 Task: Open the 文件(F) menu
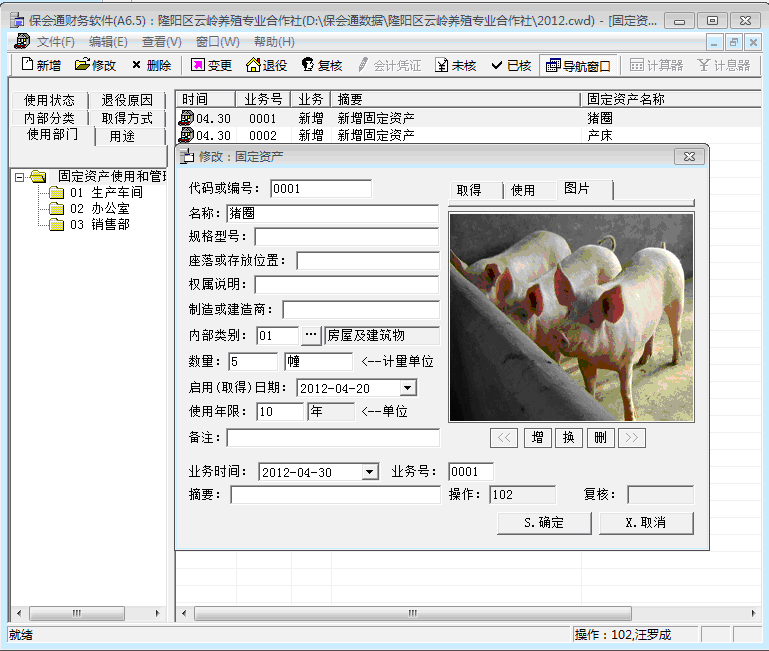click(55, 41)
